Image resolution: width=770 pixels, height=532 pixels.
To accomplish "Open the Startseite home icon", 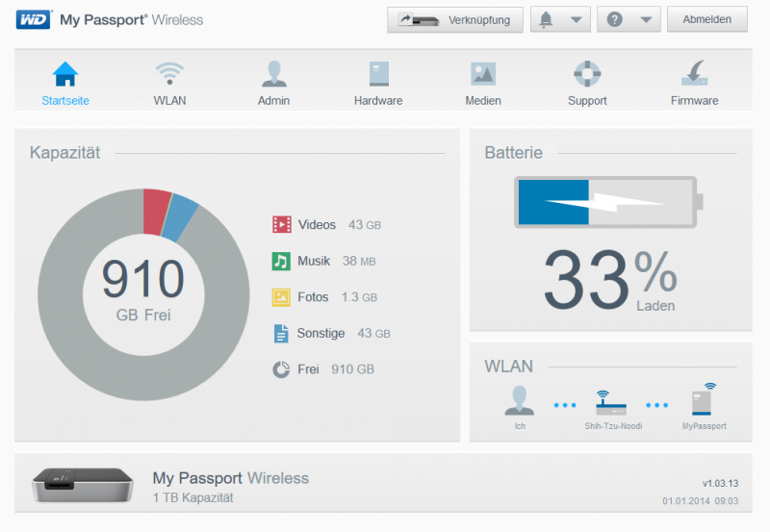I will click(65, 74).
